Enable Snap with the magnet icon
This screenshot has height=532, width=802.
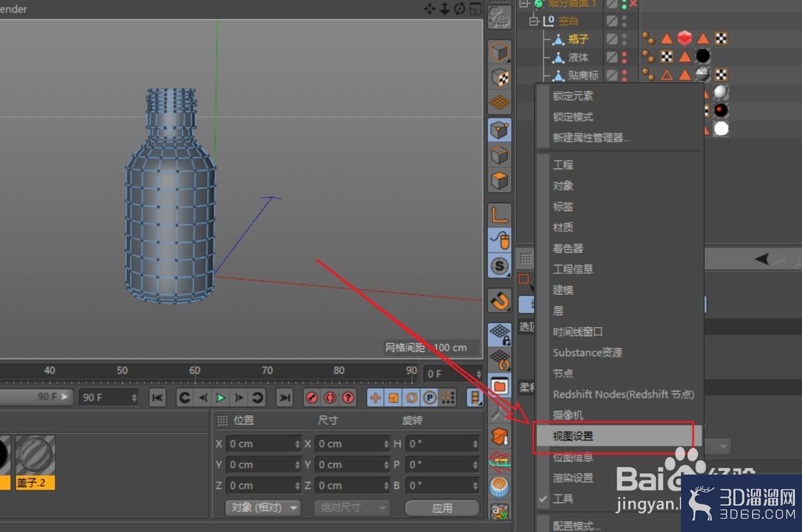pos(500,300)
